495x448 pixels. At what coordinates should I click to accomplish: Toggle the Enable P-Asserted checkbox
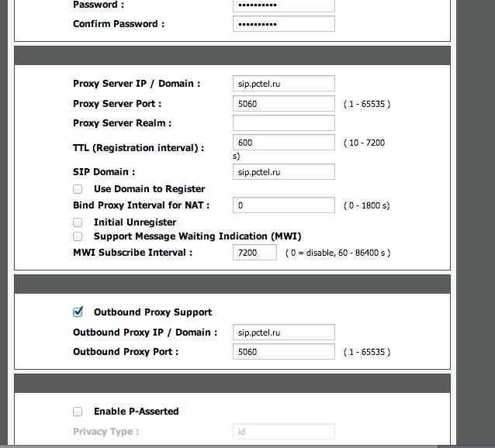pos(78,412)
